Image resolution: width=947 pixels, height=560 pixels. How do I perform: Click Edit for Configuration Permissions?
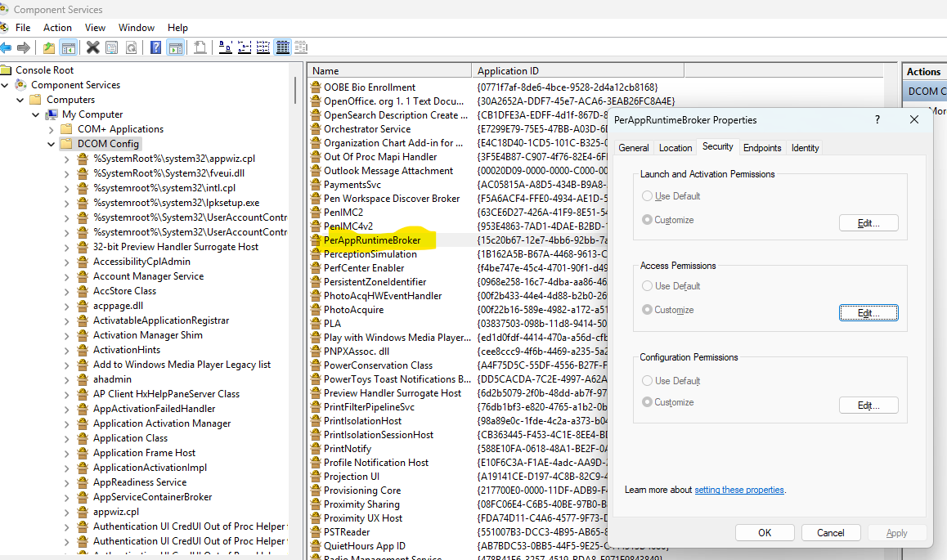868,405
